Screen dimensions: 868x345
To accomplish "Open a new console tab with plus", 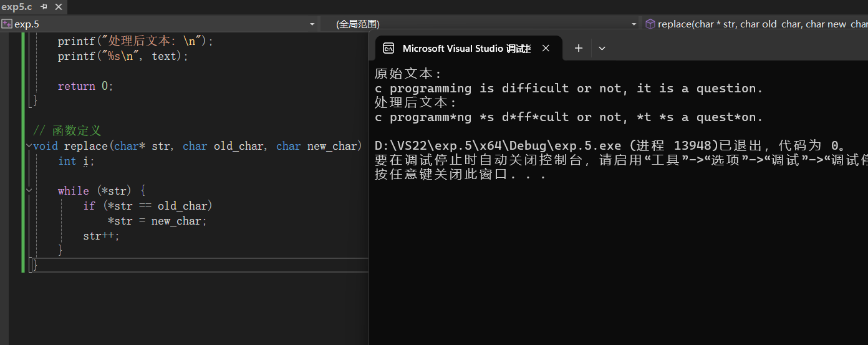I will (x=578, y=48).
